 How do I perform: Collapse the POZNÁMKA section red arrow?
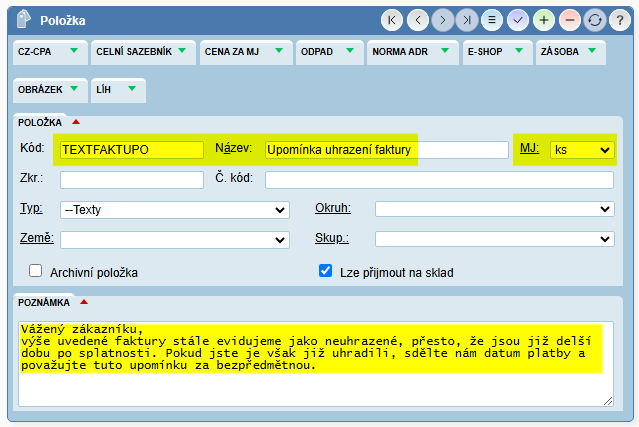[x=84, y=301]
